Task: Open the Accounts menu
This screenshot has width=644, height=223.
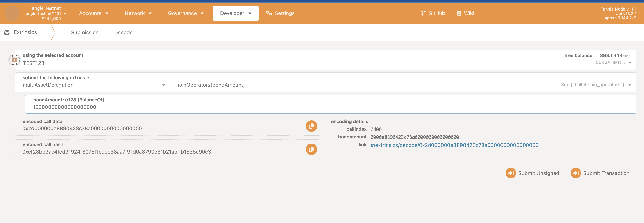Action: click(x=94, y=13)
